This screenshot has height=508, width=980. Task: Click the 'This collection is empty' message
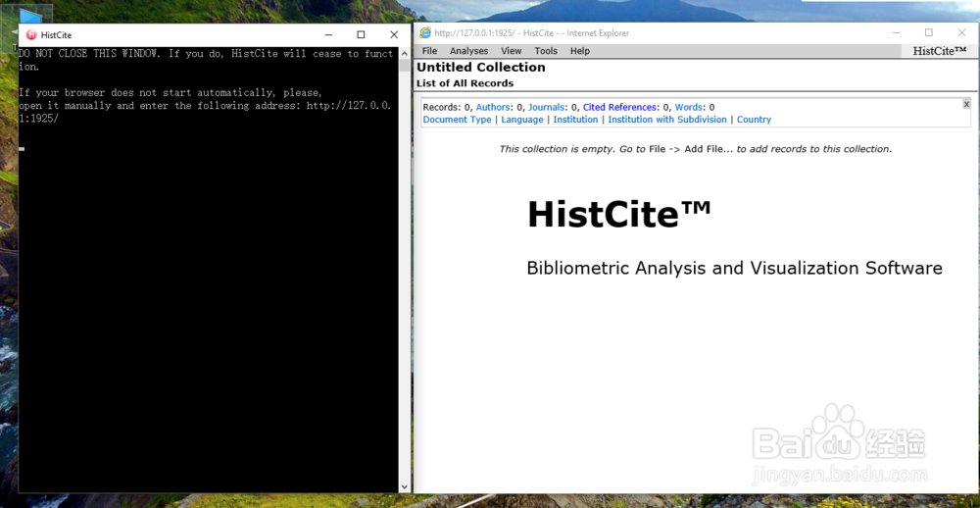pos(695,149)
